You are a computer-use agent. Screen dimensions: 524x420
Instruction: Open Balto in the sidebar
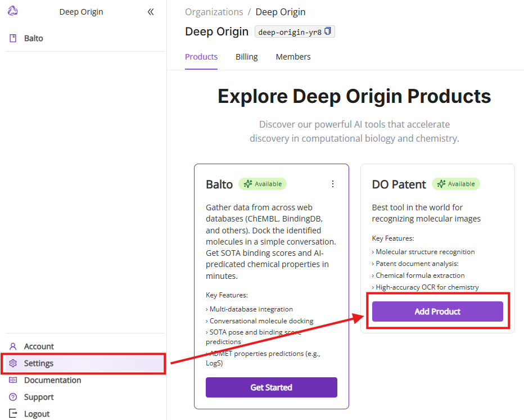point(34,38)
